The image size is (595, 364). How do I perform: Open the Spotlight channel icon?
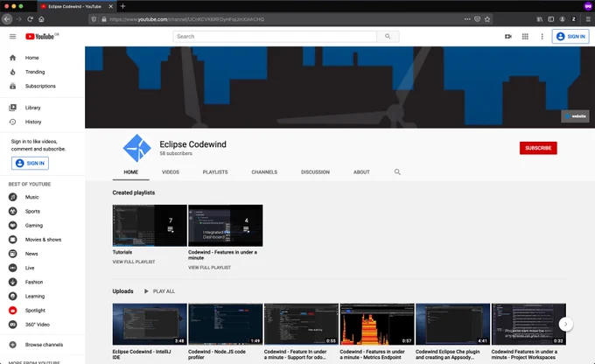point(13,311)
